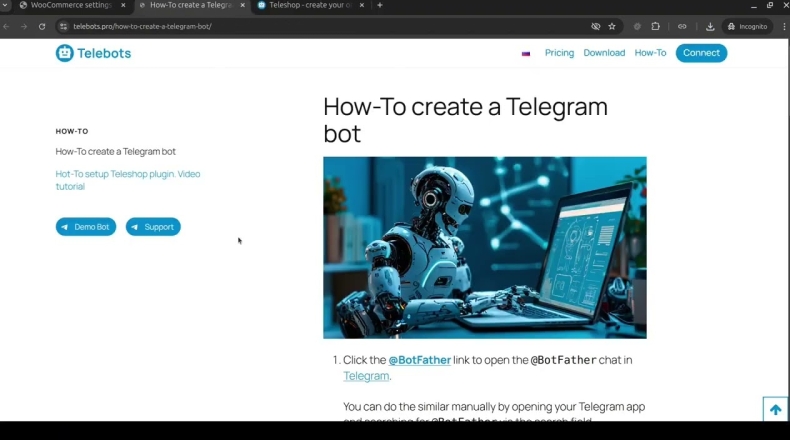This screenshot has width=790, height=440.
Task: Click the crossed-eye tracking protection icon
Action: click(596, 26)
